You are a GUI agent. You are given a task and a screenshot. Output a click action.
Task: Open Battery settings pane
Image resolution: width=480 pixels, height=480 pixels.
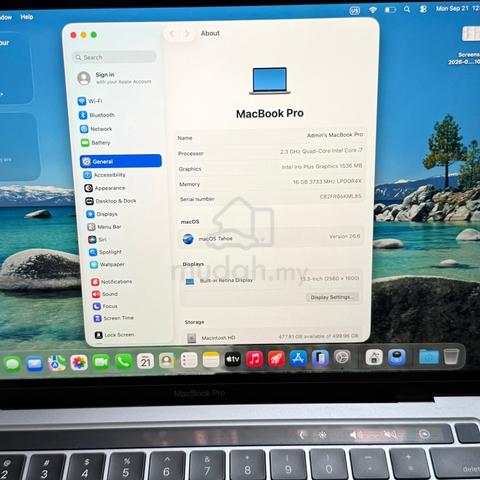click(96, 143)
